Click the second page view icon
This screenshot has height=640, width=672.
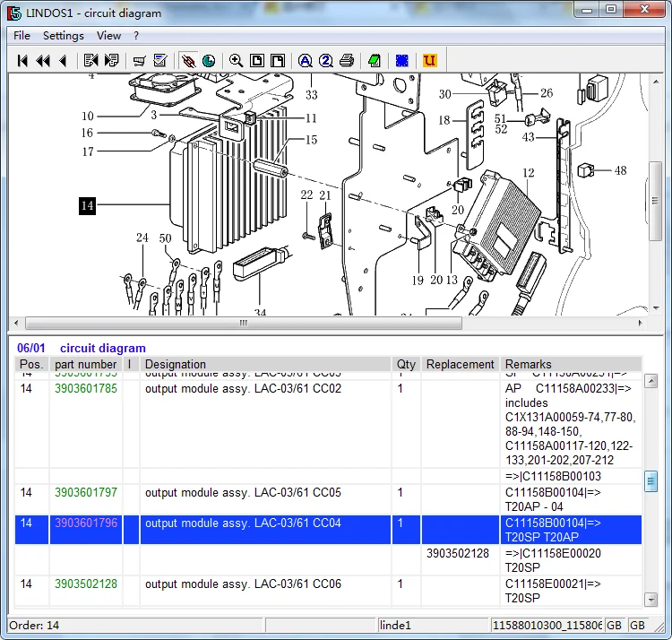[x=278, y=61]
